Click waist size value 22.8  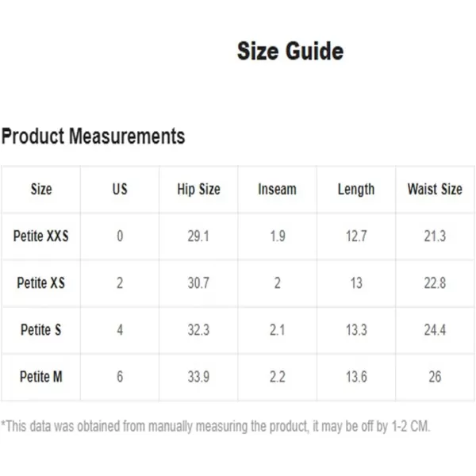435,283
